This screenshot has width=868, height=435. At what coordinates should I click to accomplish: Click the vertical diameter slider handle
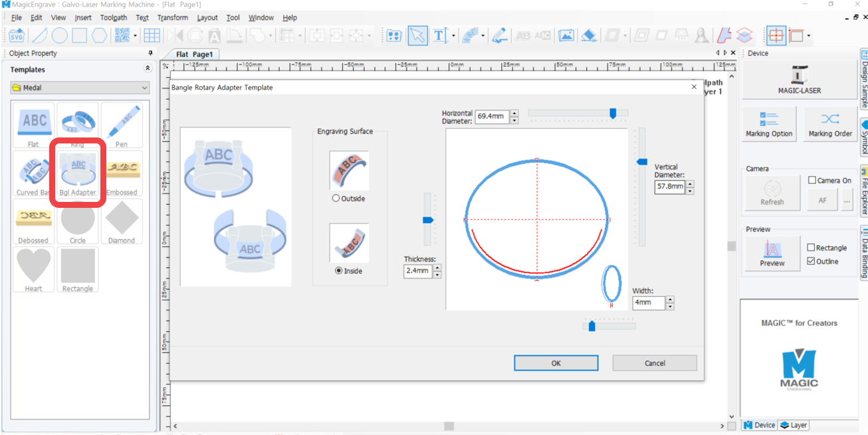tap(642, 161)
